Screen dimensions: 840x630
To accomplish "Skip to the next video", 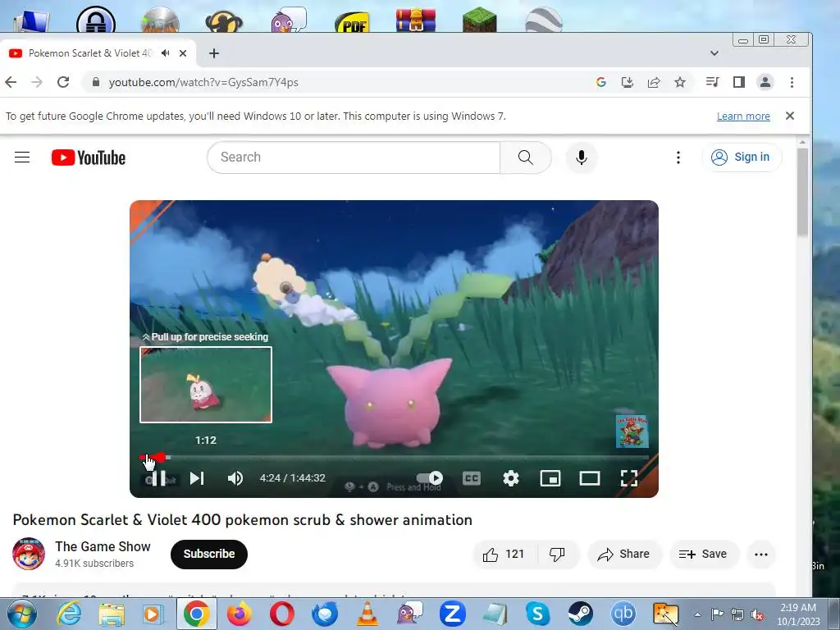I will tap(197, 478).
